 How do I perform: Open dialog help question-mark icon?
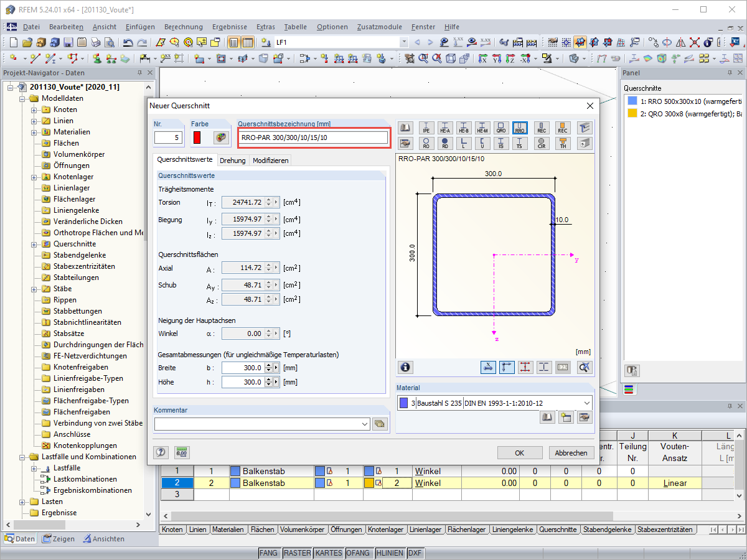coord(161,452)
